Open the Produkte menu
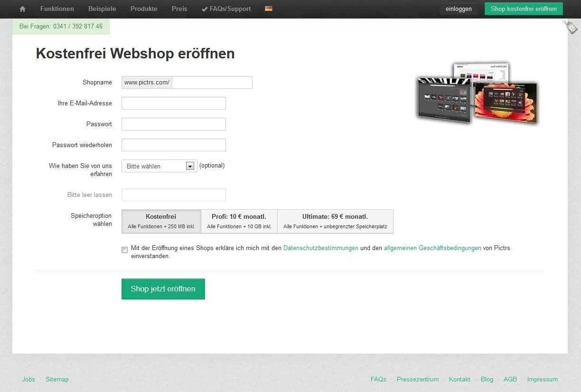The image size is (581, 392). click(x=144, y=9)
